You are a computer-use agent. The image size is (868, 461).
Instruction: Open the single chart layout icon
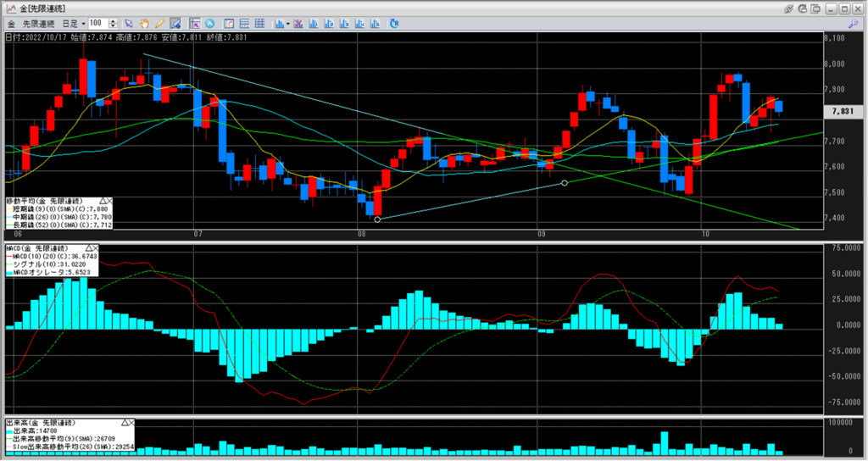click(229, 24)
